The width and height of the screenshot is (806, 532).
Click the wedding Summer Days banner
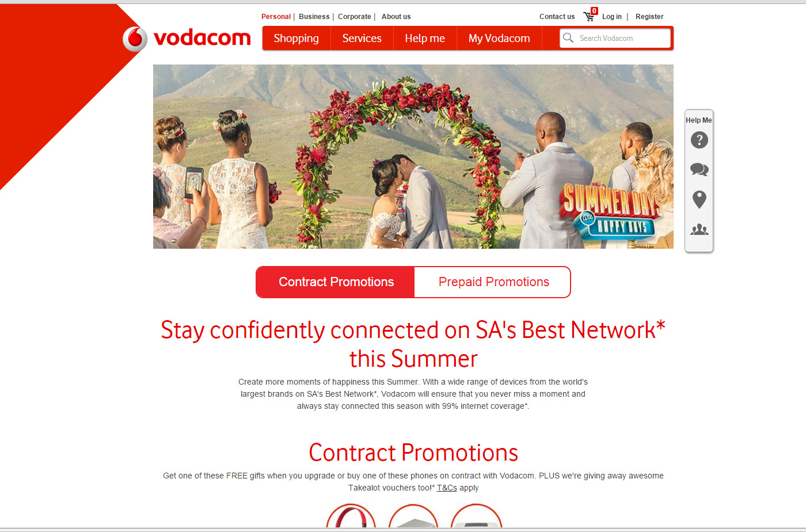[x=413, y=157]
